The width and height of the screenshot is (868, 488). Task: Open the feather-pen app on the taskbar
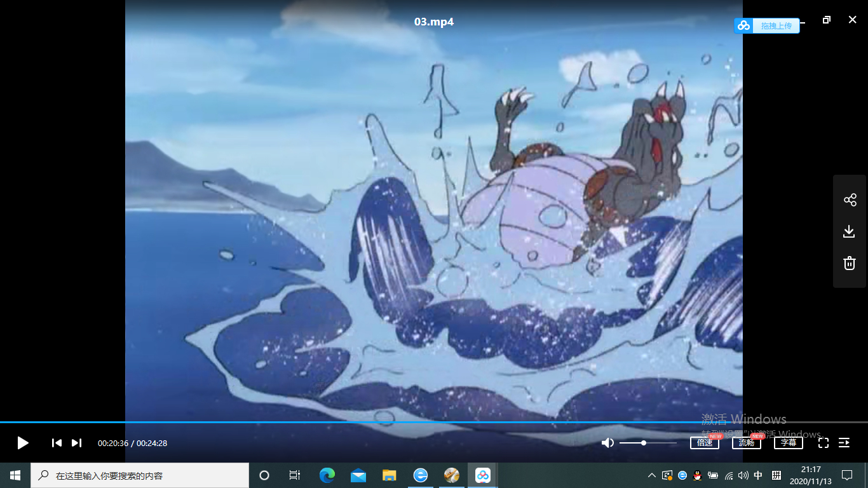pyautogui.click(x=452, y=475)
